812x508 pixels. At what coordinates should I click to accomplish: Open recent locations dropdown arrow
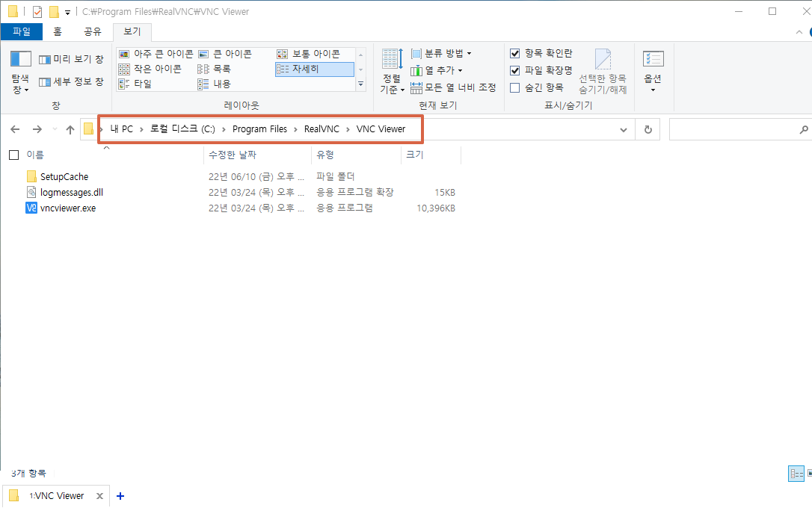pyautogui.click(x=55, y=129)
